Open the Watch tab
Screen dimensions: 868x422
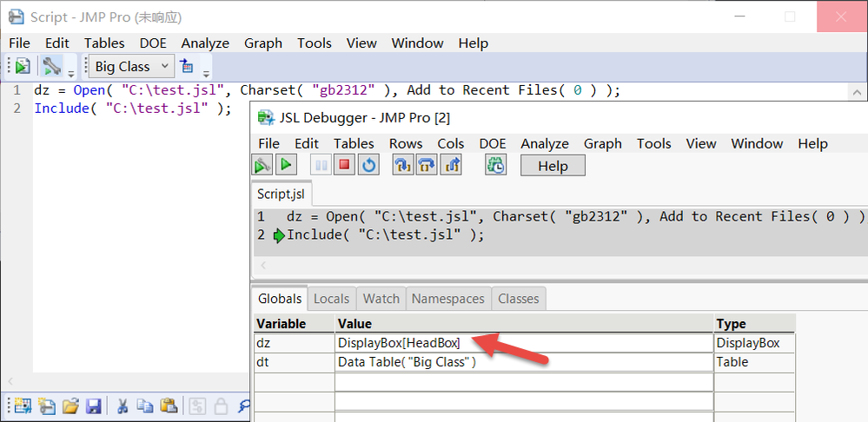click(x=381, y=299)
